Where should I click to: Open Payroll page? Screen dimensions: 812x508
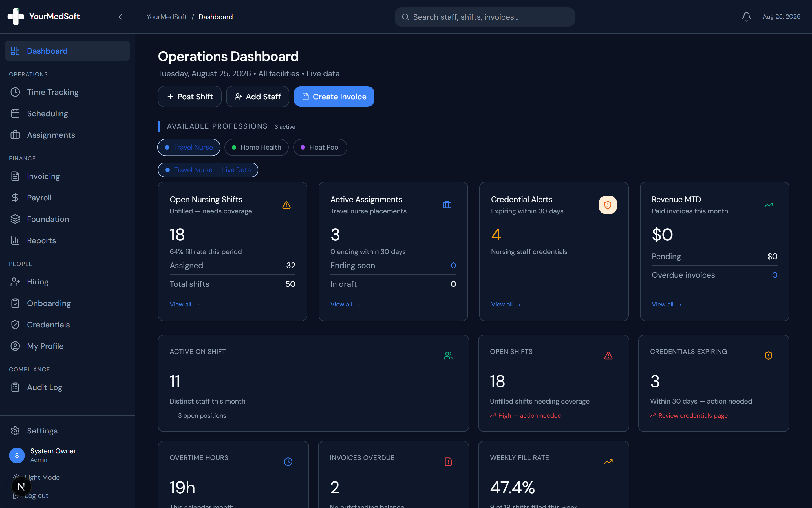(x=67, y=198)
